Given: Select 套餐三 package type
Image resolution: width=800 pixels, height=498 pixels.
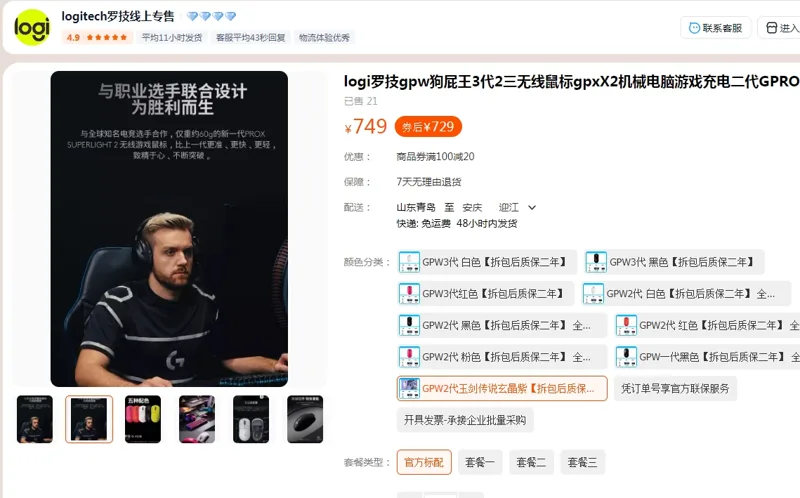Looking at the screenshot, I should (582, 462).
